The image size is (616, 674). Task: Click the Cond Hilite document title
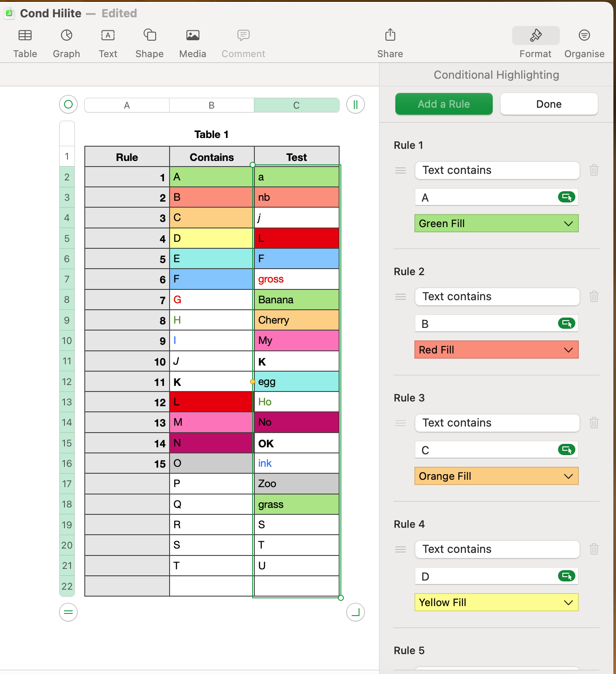tap(51, 13)
